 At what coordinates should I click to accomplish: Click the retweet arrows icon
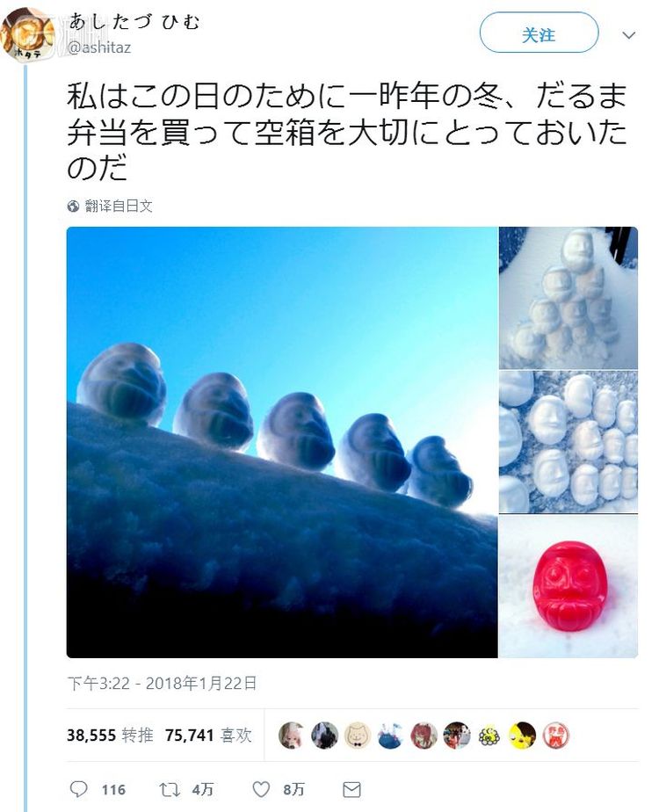click(x=170, y=789)
